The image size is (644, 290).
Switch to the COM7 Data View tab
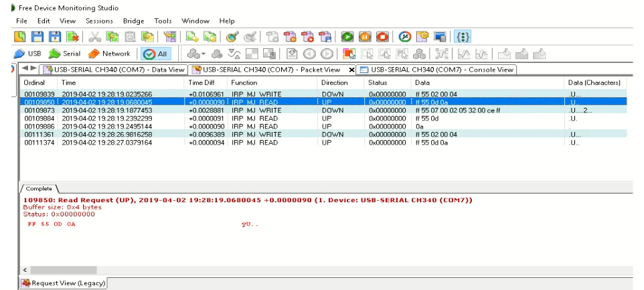pos(114,70)
